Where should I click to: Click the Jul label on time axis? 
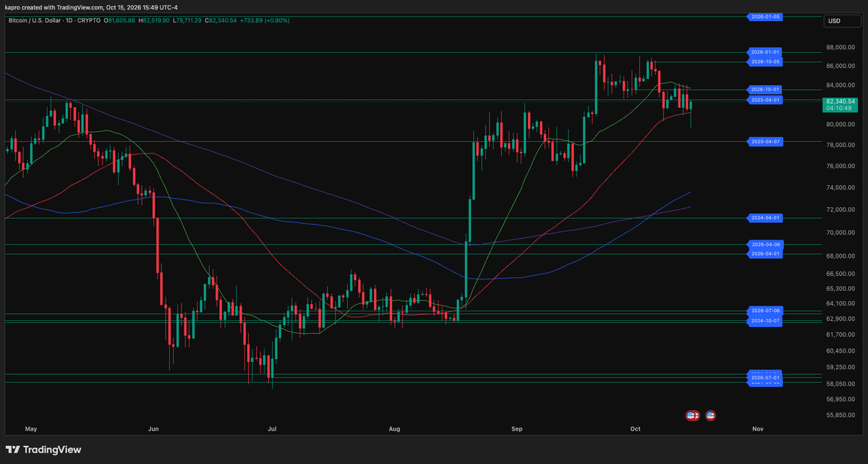click(x=272, y=429)
